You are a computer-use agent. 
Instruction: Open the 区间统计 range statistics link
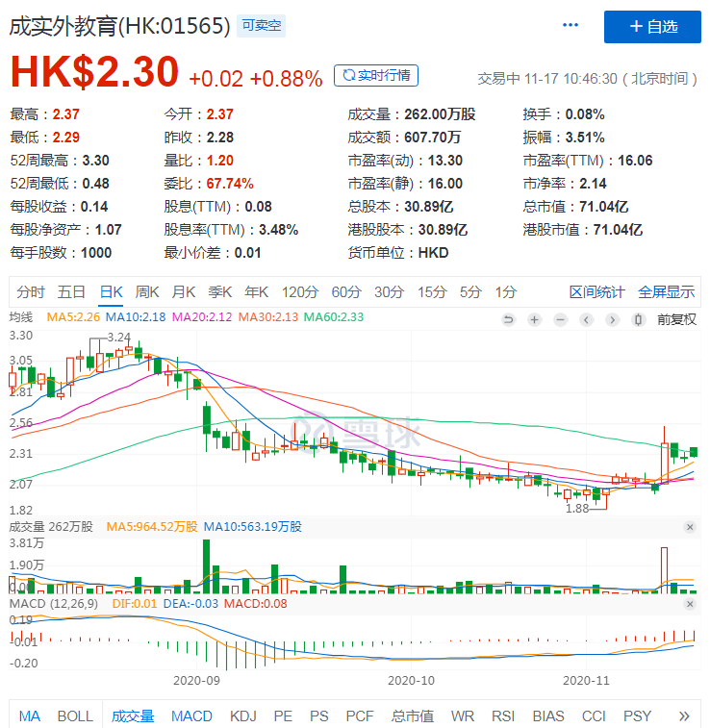(597, 292)
